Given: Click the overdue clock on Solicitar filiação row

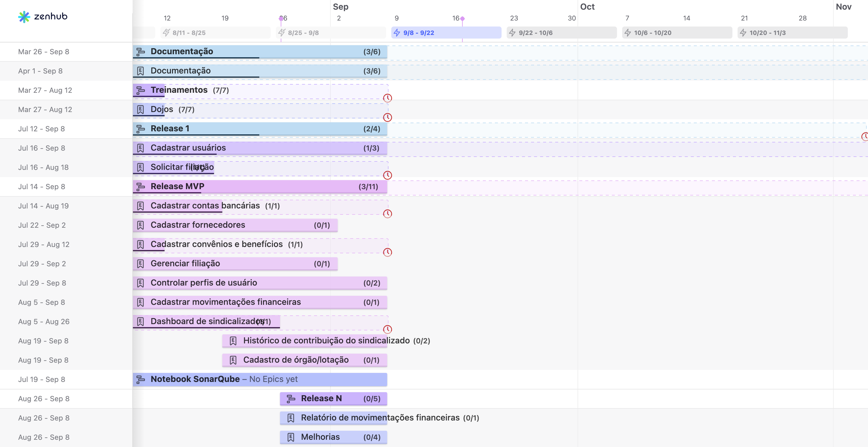Looking at the screenshot, I should pos(388,175).
